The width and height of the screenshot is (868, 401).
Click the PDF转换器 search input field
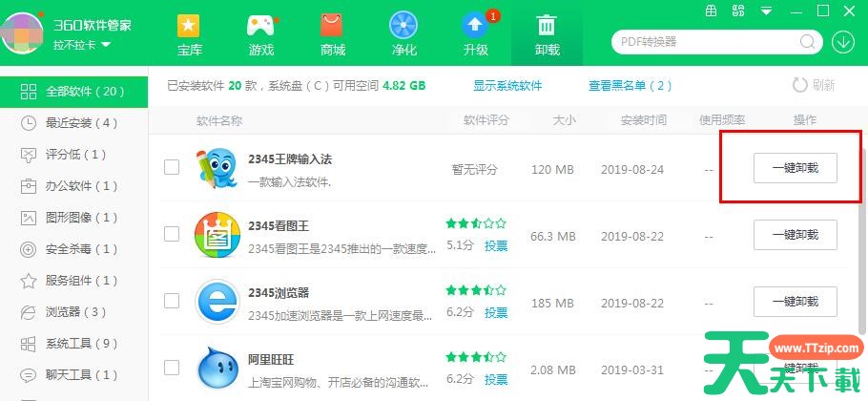point(706,42)
